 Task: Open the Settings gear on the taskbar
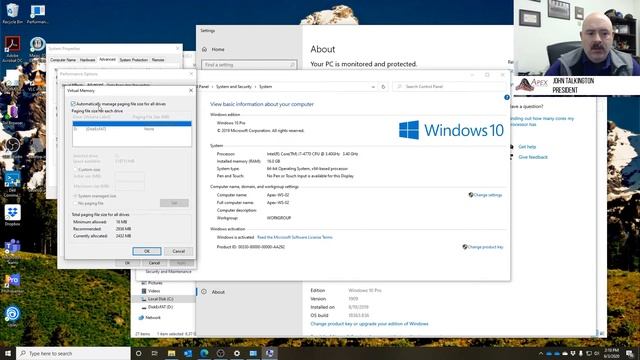(x=237, y=353)
